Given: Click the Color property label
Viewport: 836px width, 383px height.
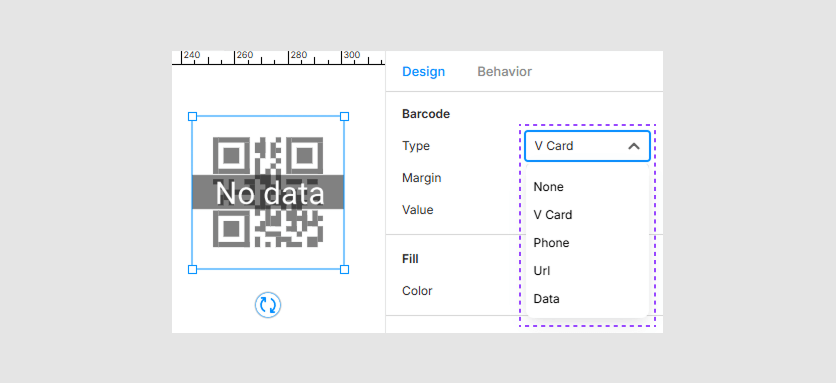Looking at the screenshot, I should pos(417,291).
